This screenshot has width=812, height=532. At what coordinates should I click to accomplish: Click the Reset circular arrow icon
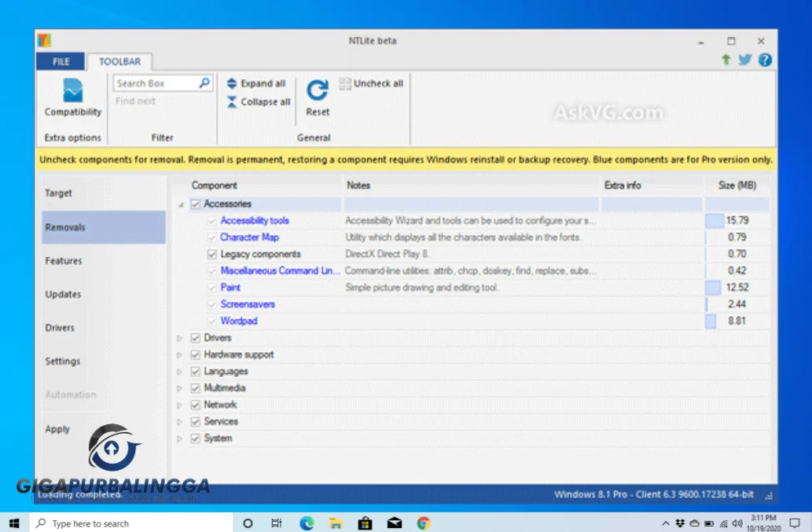pyautogui.click(x=317, y=90)
